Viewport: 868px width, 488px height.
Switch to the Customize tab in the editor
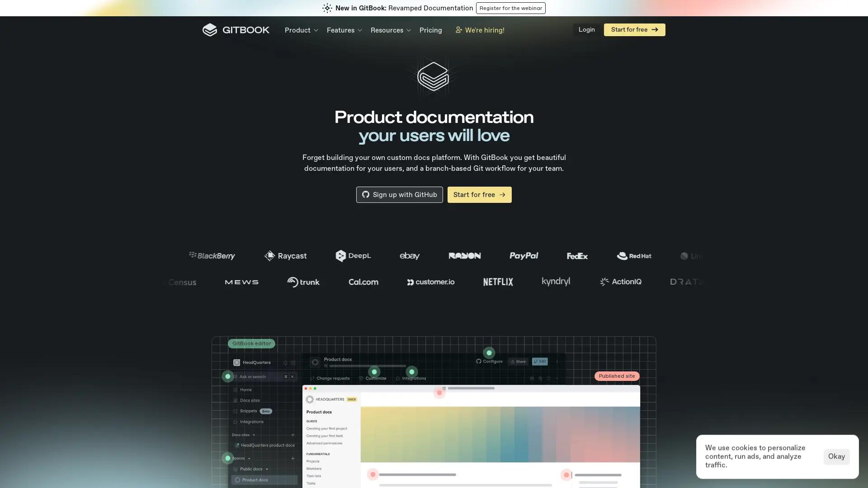[x=376, y=378]
